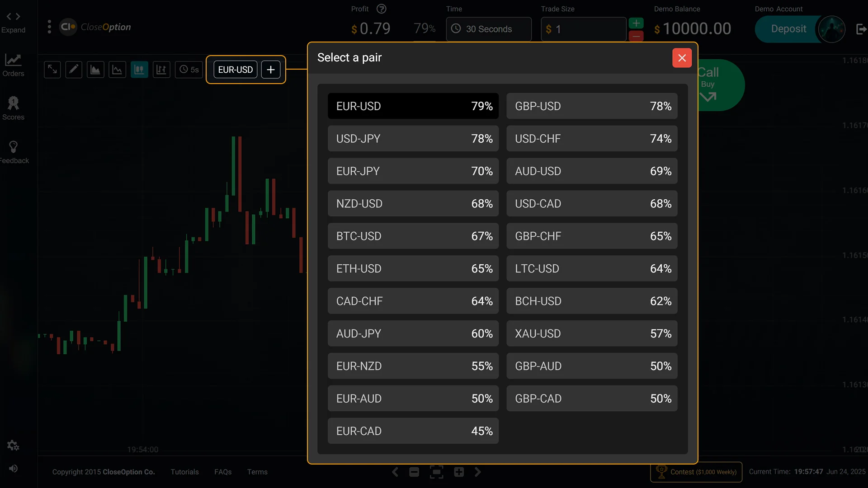868x488 pixels.
Task: Open the Contest $1,000 Weekly link
Action: tap(696, 471)
